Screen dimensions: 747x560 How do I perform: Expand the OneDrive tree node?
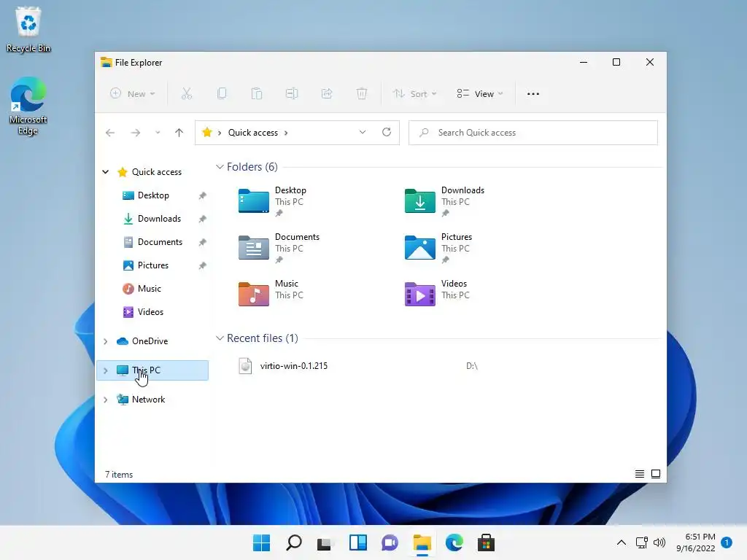tap(105, 341)
